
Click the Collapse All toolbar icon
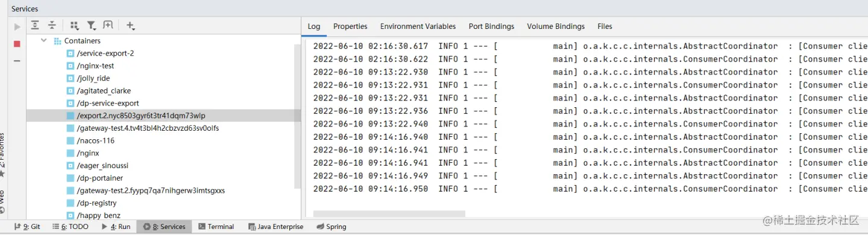coord(52,25)
